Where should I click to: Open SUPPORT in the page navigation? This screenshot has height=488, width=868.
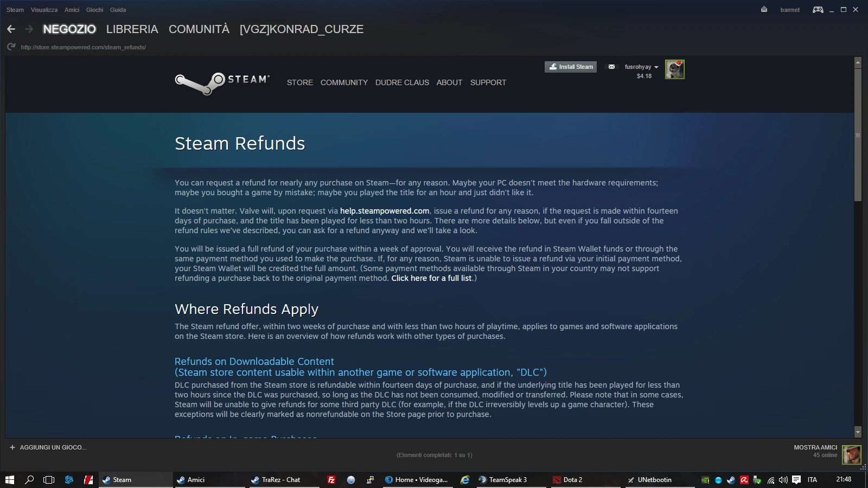coord(488,82)
